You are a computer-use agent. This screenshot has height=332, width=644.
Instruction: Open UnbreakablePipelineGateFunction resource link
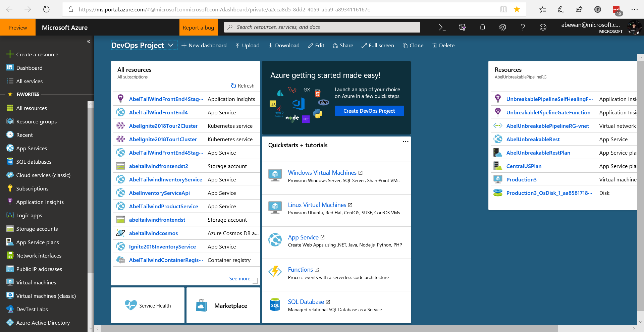pyautogui.click(x=548, y=112)
